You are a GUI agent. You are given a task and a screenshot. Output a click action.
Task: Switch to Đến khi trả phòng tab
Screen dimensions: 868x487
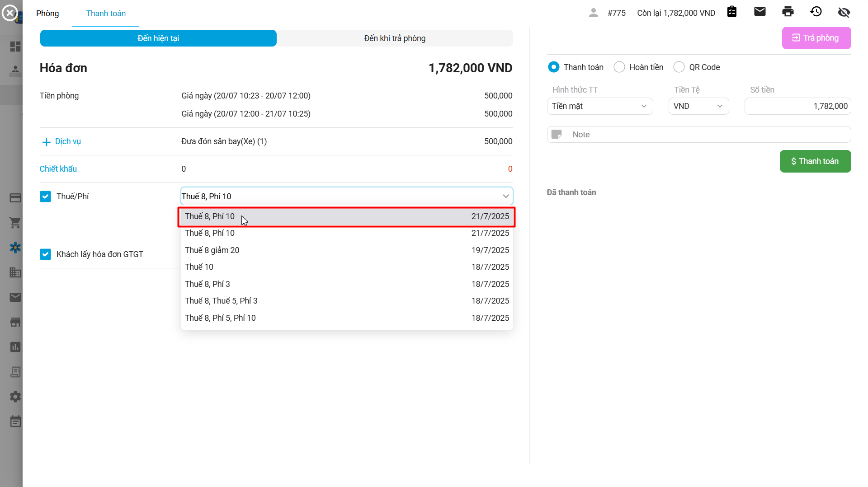tap(394, 38)
